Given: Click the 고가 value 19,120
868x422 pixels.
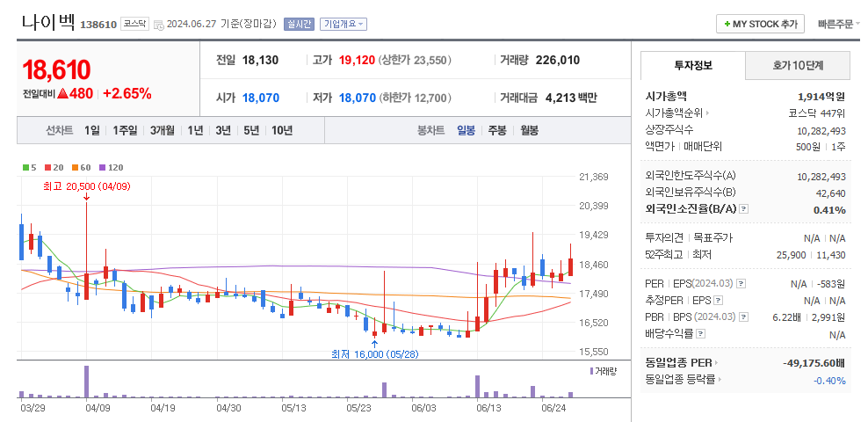Looking at the screenshot, I should (x=357, y=61).
